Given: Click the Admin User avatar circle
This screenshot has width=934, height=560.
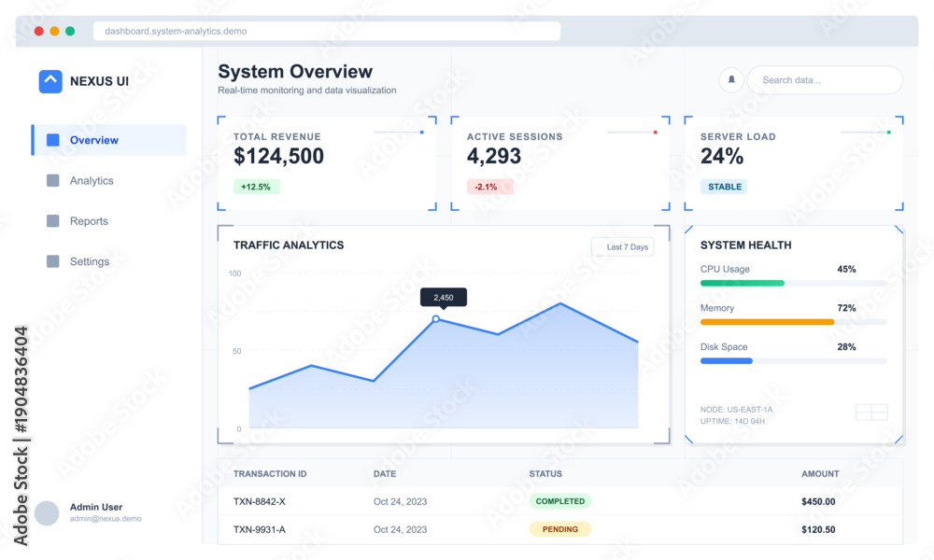Looking at the screenshot, I should click(x=47, y=513).
